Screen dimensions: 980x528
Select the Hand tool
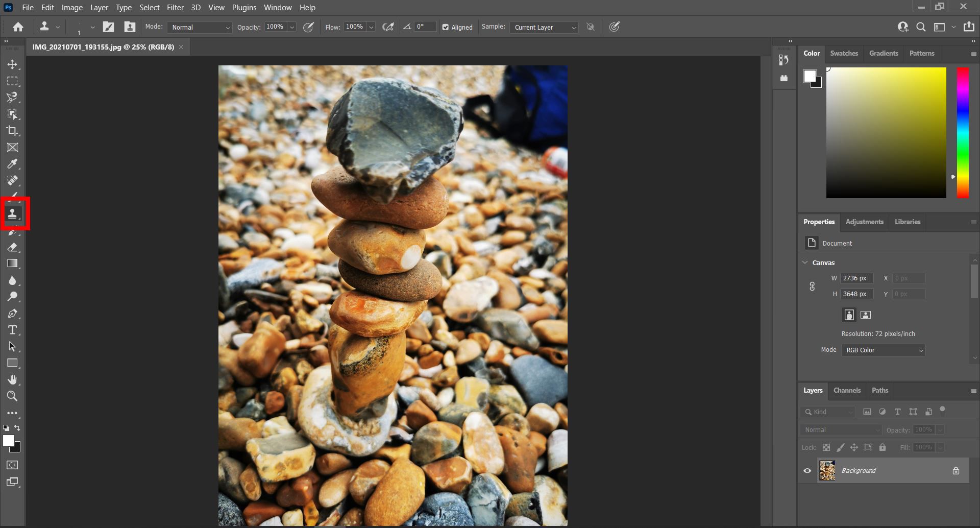click(13, 379)
